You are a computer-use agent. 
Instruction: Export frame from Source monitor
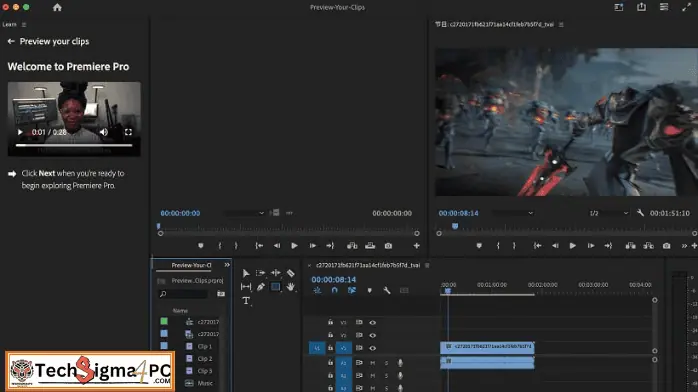click(388, 246)
